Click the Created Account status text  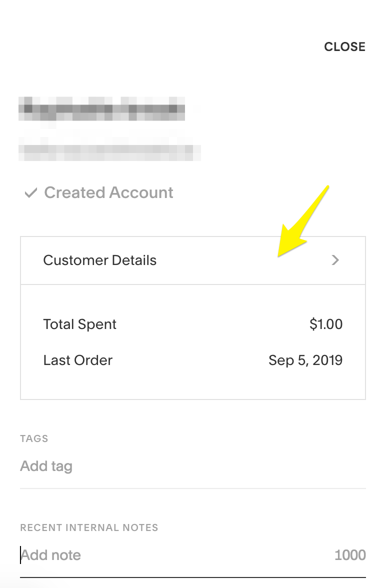coord(109,193)
